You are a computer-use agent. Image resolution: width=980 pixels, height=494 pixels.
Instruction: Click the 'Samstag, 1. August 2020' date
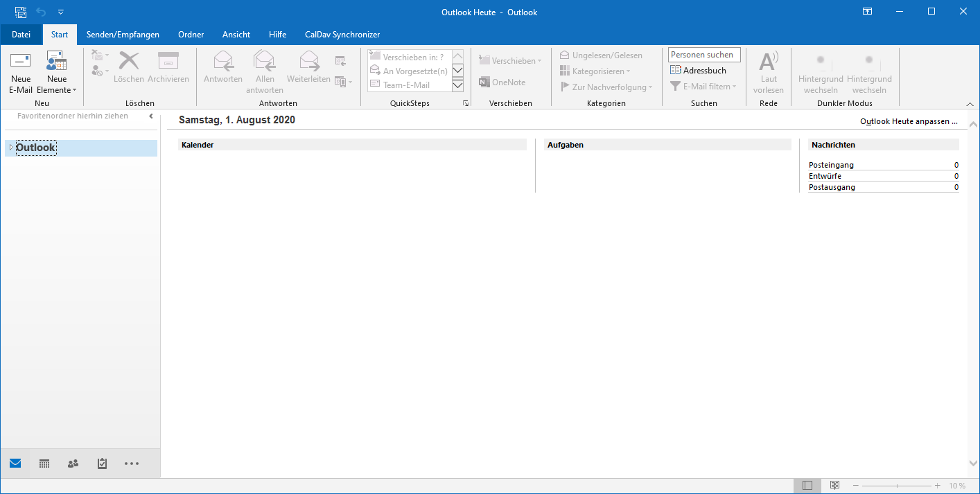(x=237, y=120)
